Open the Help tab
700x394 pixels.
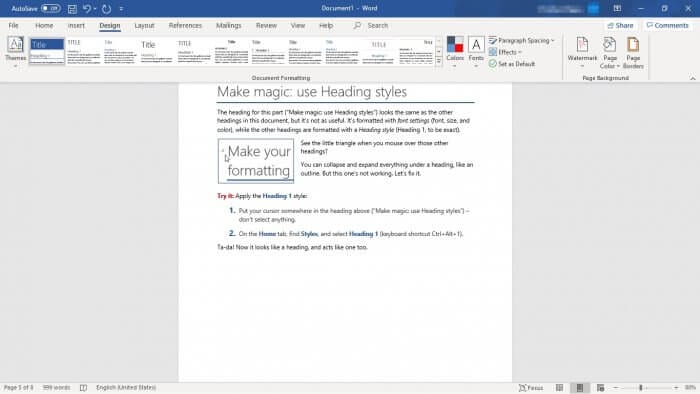326,25
